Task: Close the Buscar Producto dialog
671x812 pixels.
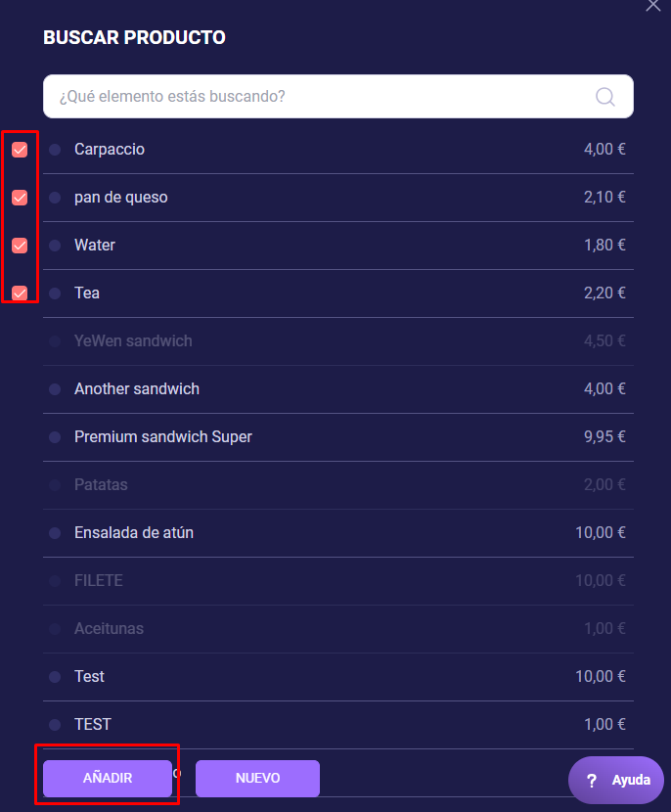Action: (x=653, y=6)
